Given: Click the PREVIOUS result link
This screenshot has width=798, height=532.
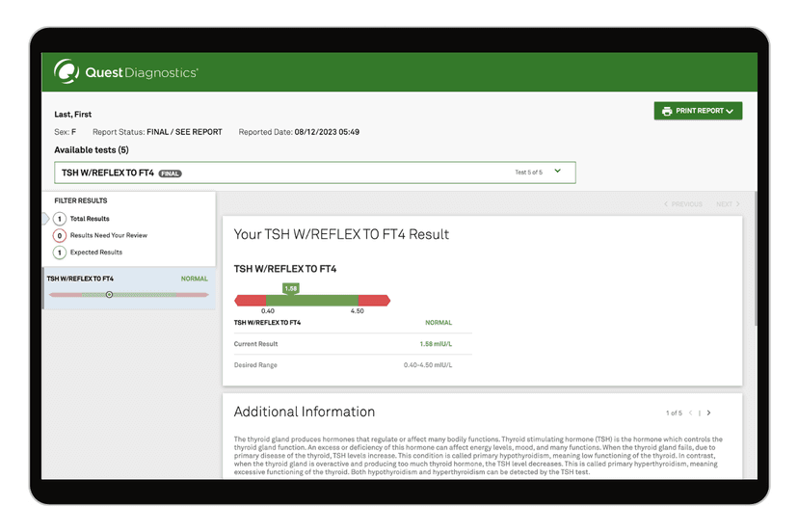Looking at the screenshot, I should (x=682, y=204).
